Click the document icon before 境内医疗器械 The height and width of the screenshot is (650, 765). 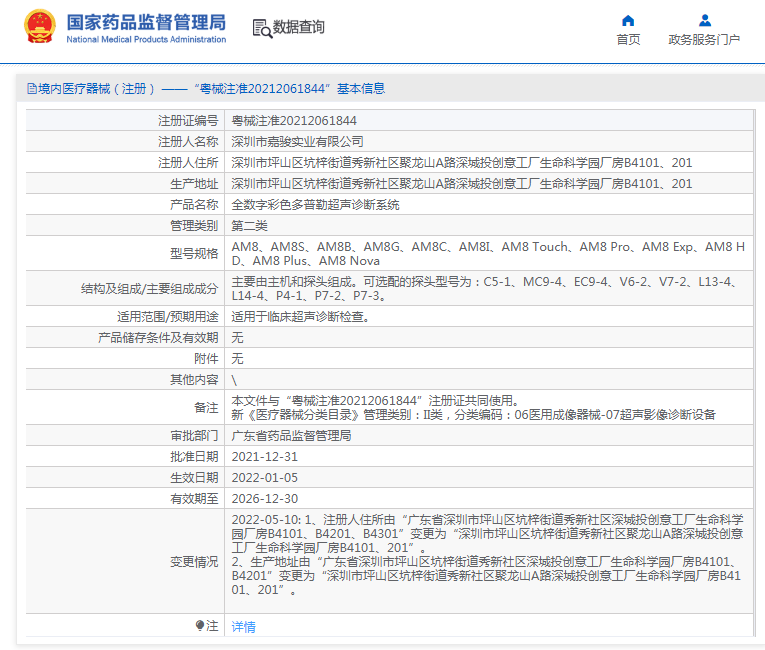tap(32, 88)
